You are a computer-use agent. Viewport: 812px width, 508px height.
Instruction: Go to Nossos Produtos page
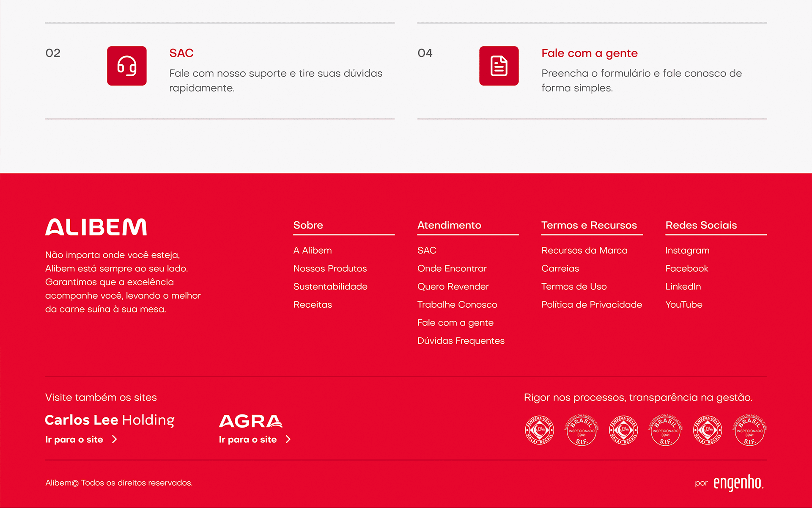pos(330,268)
